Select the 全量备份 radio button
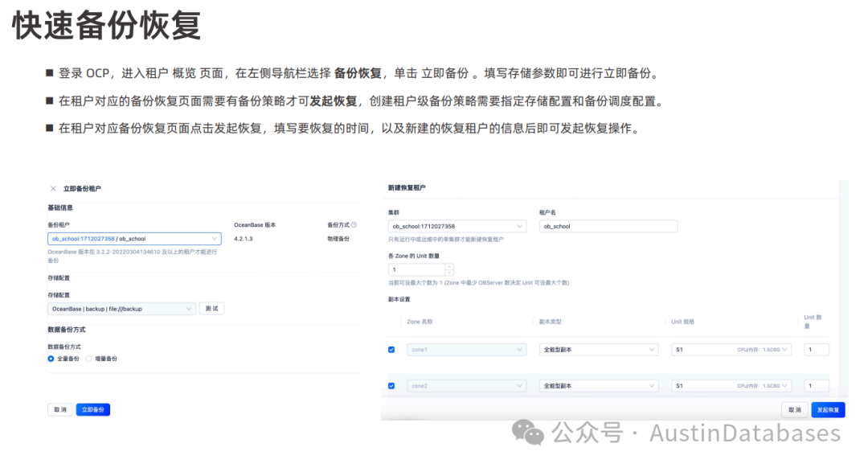The width and height of the screenshot is (868, 468). point(51,359)
